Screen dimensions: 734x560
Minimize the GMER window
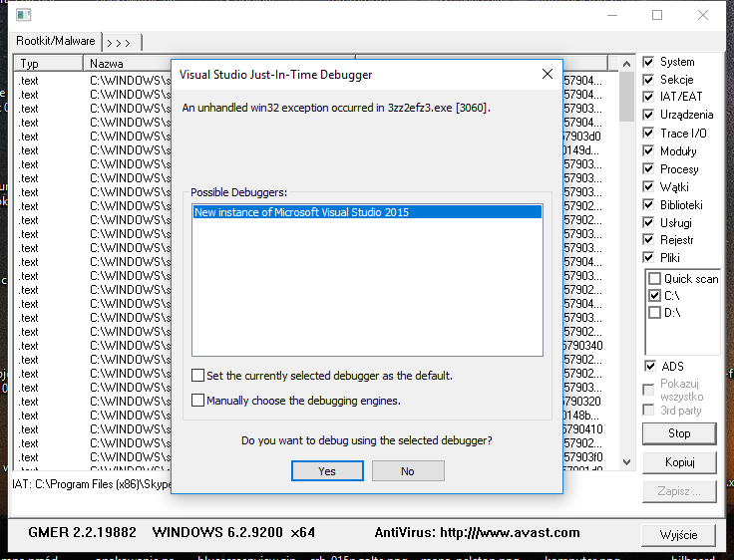coord(612,15)
